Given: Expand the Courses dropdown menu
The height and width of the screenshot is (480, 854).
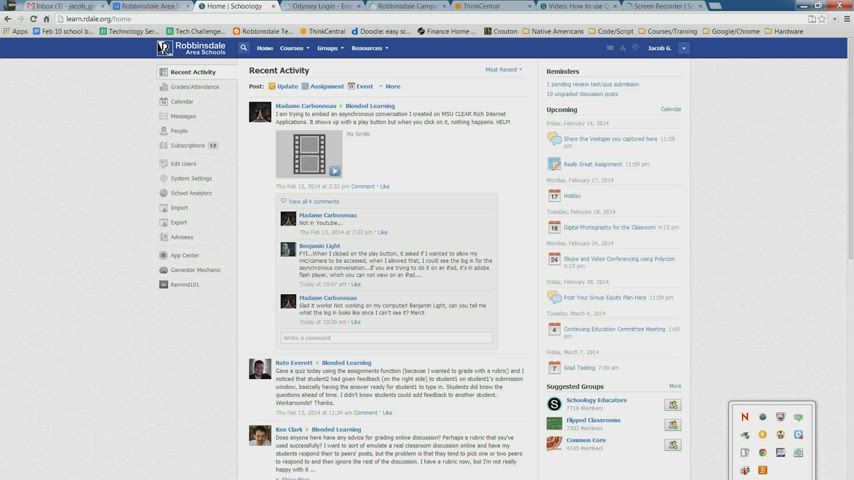Looking at the screenshot, I should [x=294, y=48].
